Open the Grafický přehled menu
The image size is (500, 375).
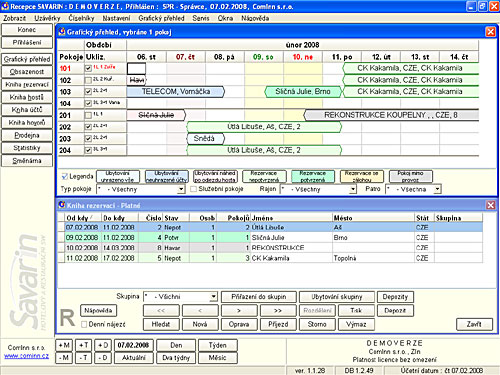[x=161, y=18]
